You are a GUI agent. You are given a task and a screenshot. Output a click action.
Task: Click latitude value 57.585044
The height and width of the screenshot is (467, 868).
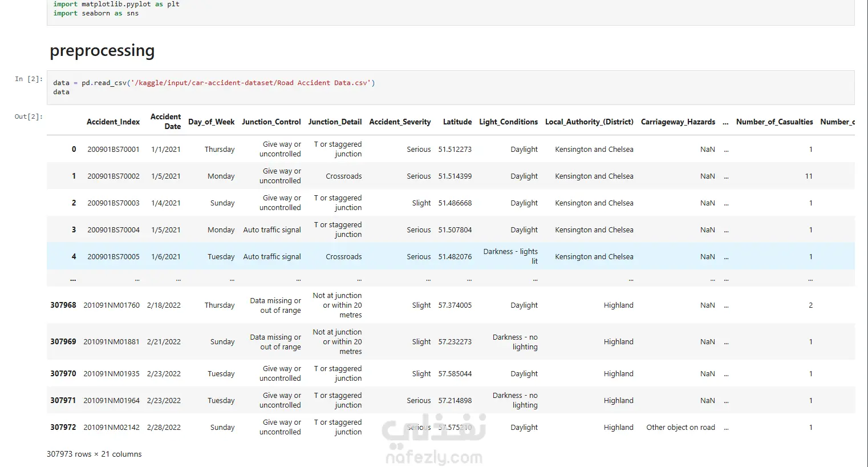click(x=455, y=373)
